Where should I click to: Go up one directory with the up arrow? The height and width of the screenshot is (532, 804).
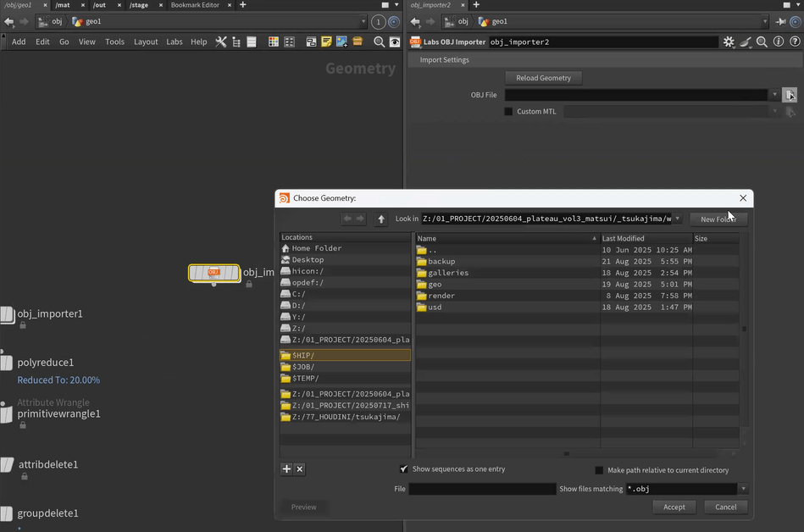pyautogui.click(x=381, y=219)
